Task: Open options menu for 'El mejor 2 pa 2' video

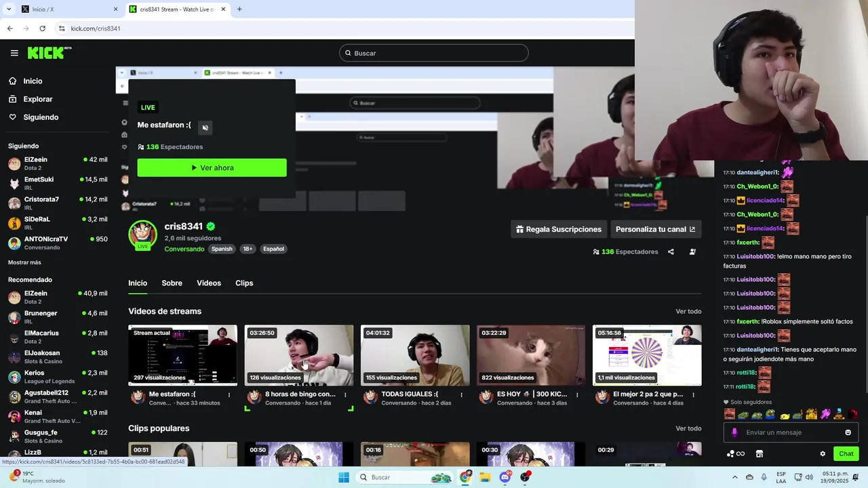Action: pyautogui.click(x=694, y=394)
